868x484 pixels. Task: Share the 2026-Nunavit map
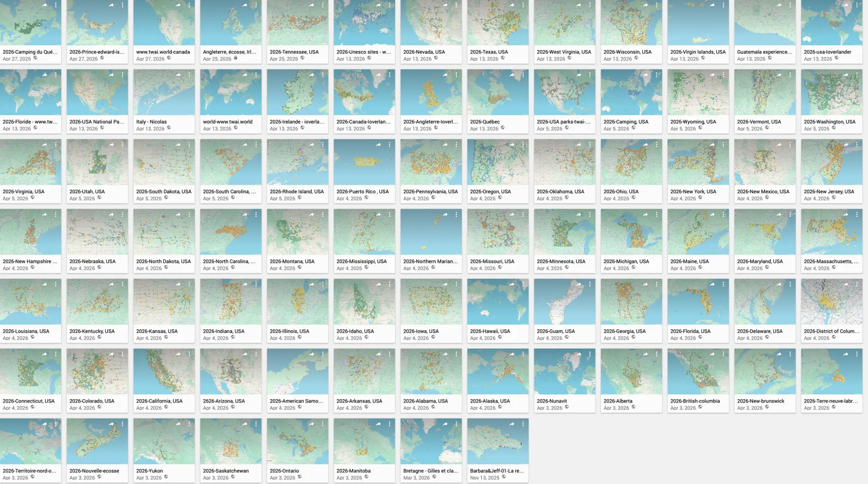(x=579, y=354)
